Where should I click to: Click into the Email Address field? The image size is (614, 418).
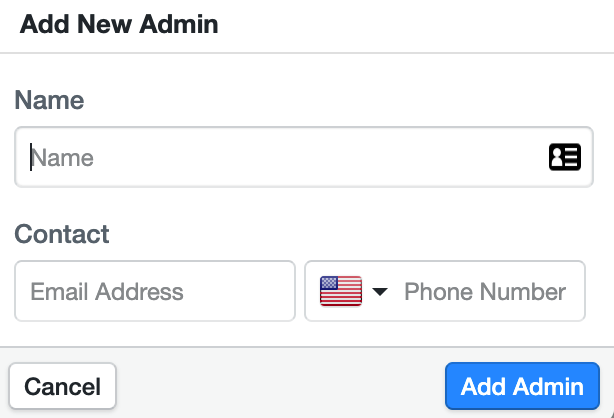coord(155,291)
